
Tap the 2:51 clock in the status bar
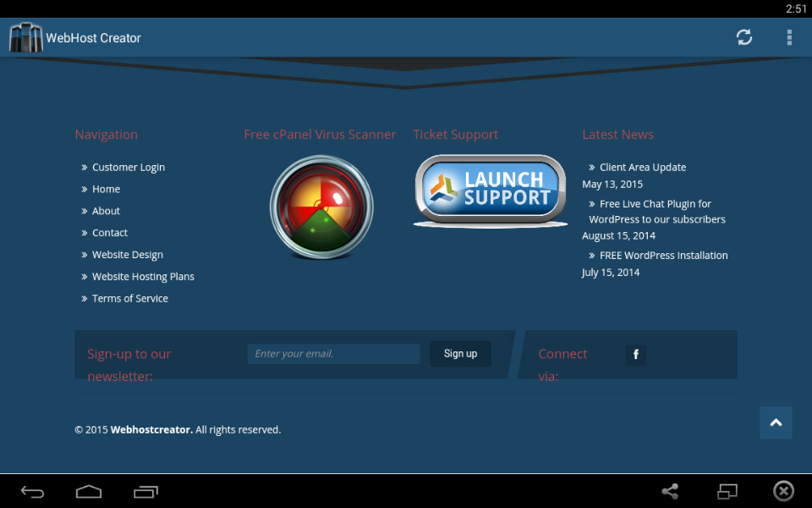(796, 8)
